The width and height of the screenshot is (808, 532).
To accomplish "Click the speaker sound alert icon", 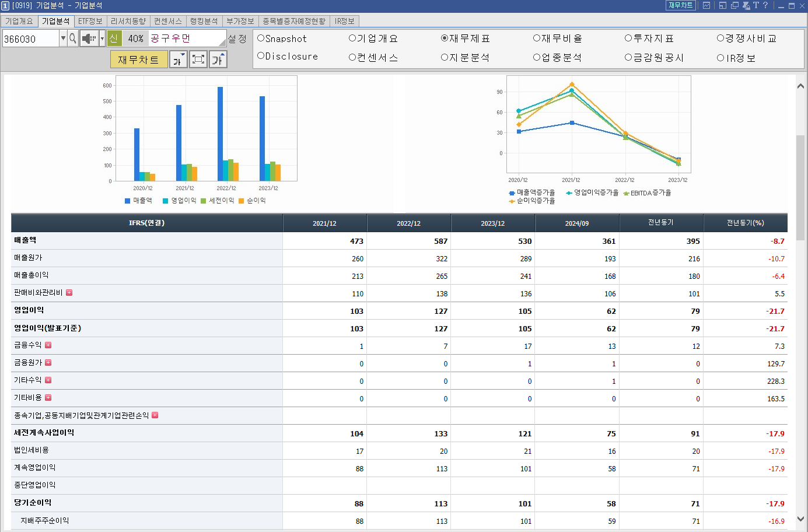I will tap(89, 39).
